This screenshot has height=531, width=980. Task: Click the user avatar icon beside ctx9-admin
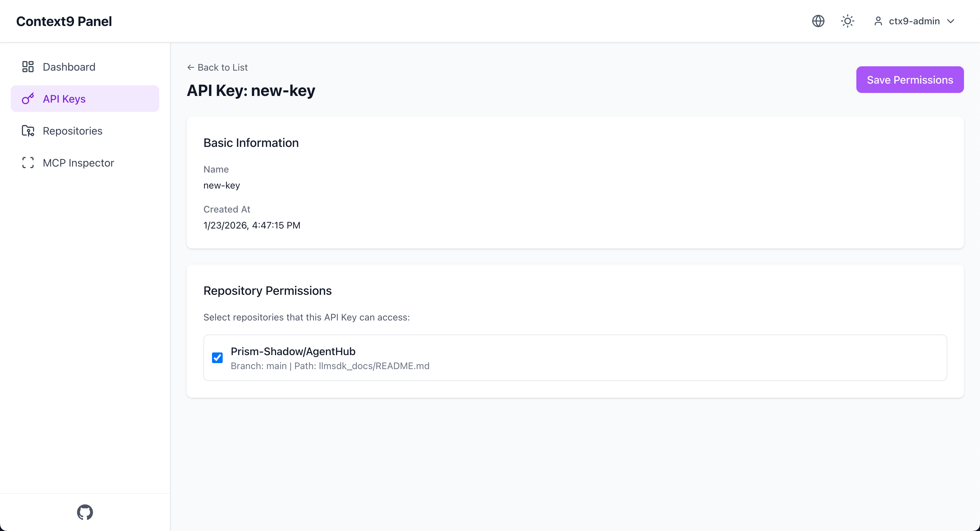pos(878,21)
